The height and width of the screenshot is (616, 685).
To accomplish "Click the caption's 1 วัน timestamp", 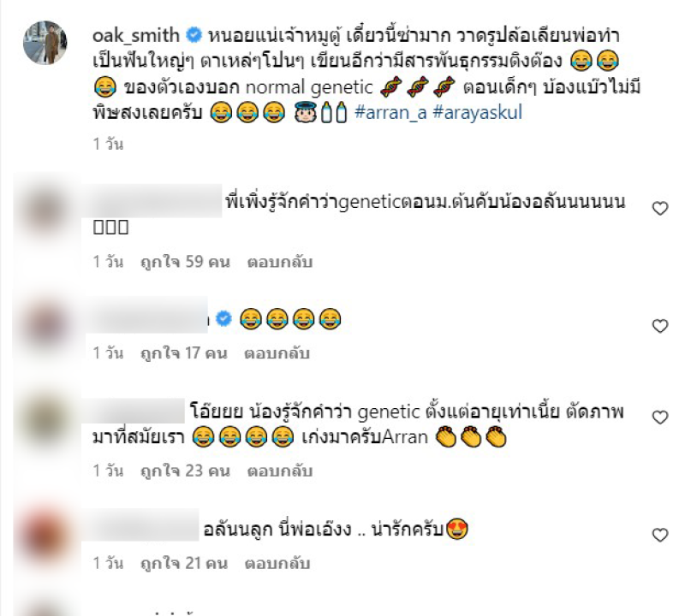I will pos(108,144).
